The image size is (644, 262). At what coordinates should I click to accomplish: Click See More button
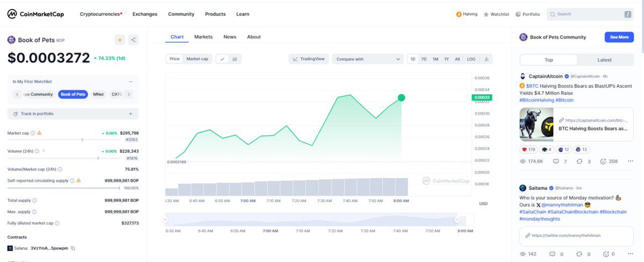pos(619,37)
